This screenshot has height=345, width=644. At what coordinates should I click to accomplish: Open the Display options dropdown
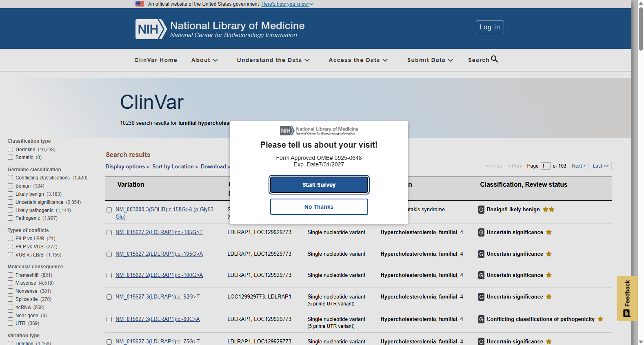click(x=127, y=167)
